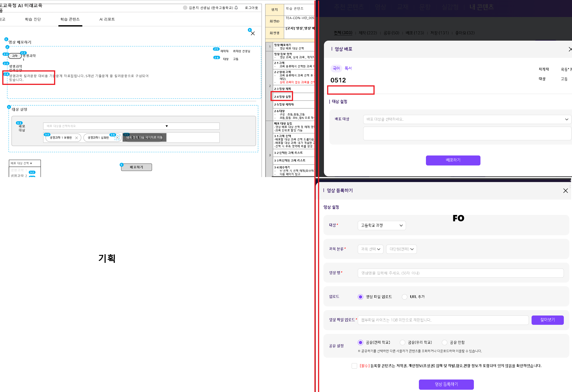Close the wireframe 영상 배포하기 dialog X
This screenshot has width=572, height=392.
point(253,33)
